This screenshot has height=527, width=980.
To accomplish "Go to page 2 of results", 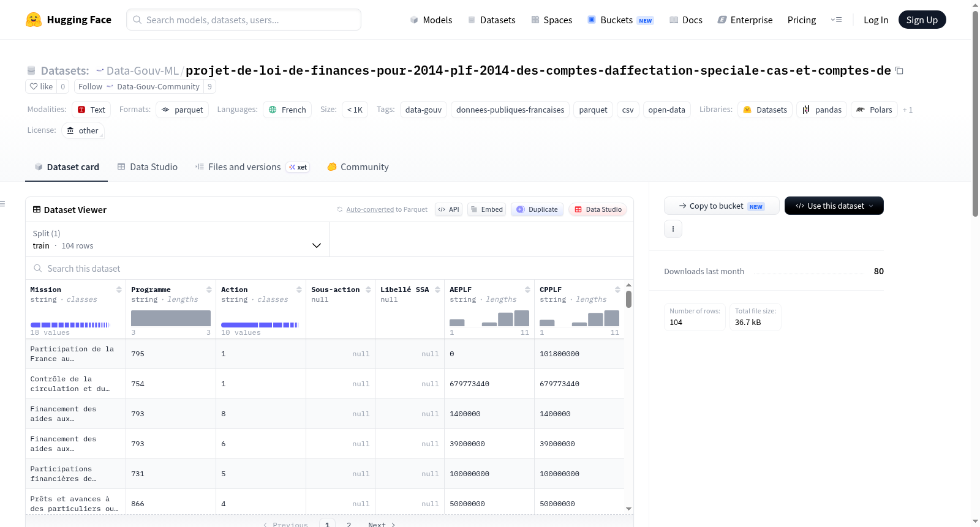I will [349, 524].
